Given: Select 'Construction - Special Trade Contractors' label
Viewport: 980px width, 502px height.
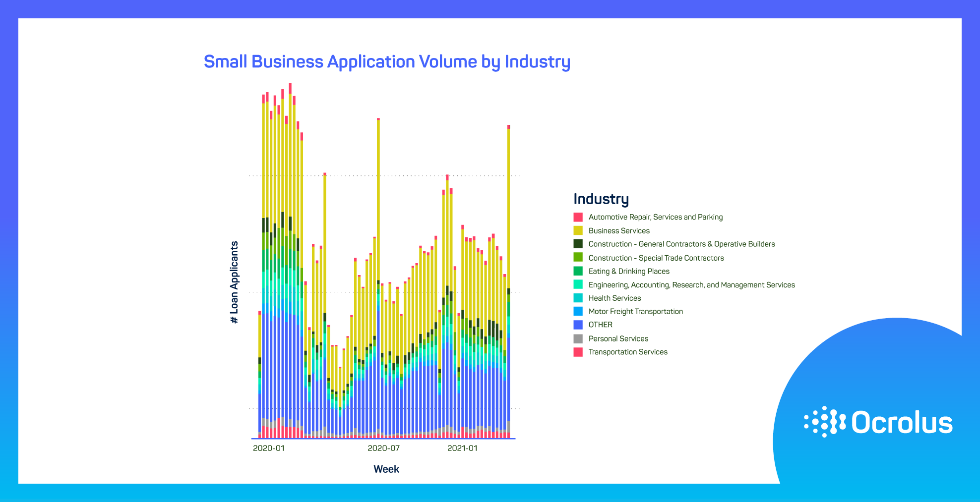Looking at the screenshot, I should point(656,258).
